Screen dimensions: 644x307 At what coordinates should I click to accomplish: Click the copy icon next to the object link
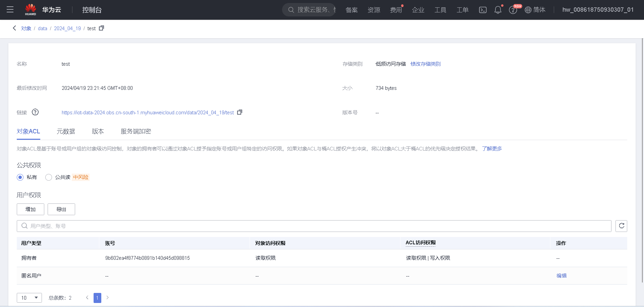point(239,112)
